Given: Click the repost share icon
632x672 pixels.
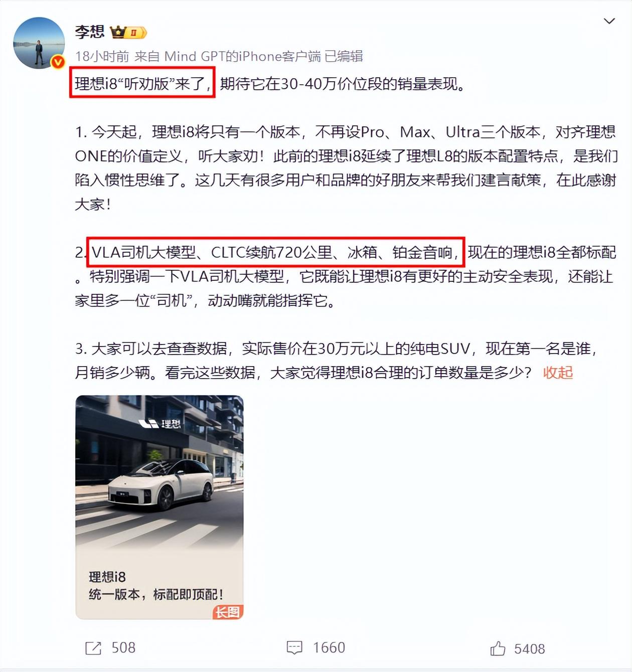Looking at the screenshot, I should [x=93, y=648].
